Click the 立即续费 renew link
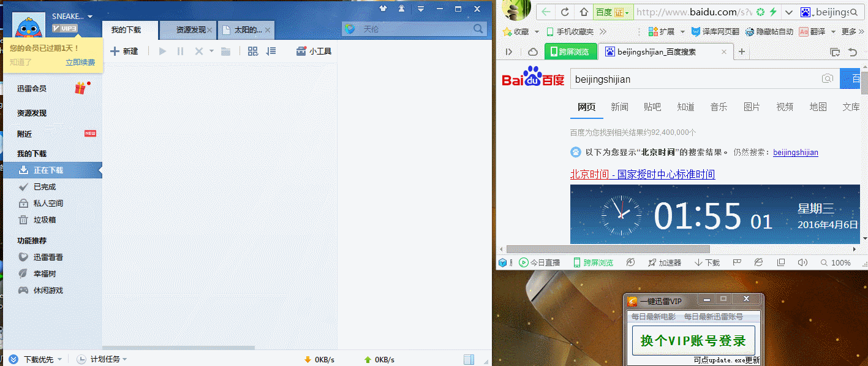The height and width of the screenshot is (366, 868). coord(80,62)
